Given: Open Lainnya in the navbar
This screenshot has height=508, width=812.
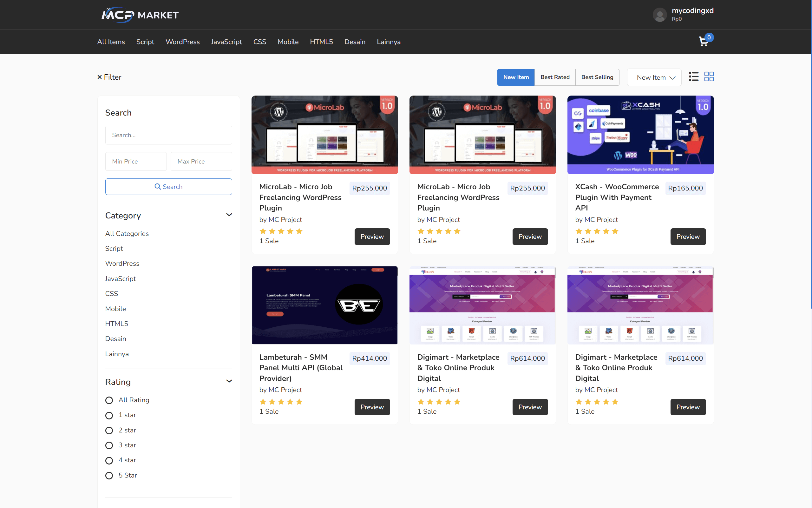Looking at the screenshot, I should click(389, 42).
